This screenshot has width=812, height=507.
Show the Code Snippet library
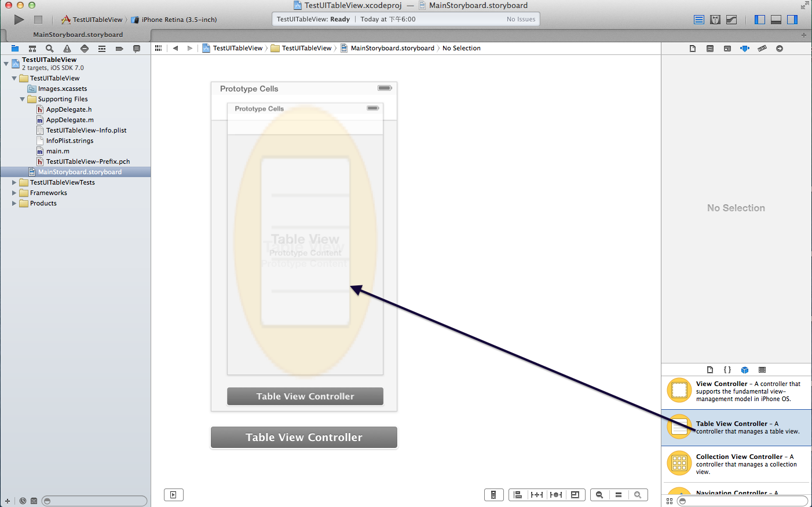coord(727,370)
